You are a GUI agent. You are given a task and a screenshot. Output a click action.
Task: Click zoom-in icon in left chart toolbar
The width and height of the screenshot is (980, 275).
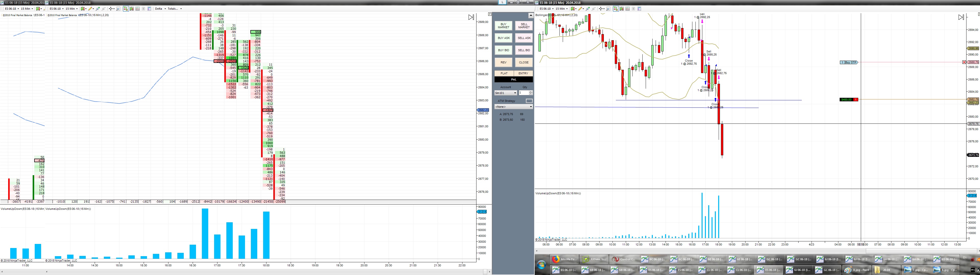coord(98,8)
